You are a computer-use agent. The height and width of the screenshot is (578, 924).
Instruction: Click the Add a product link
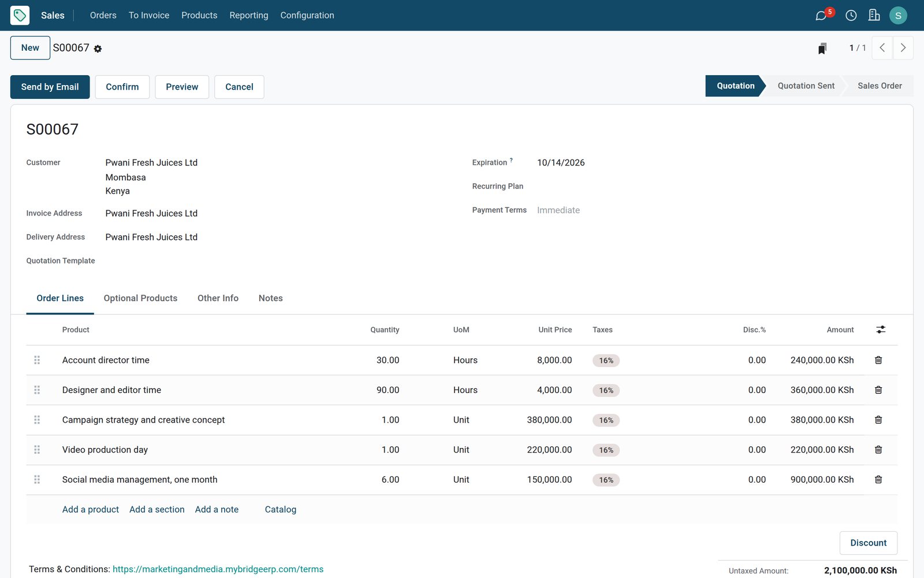click(x=91, y=509)
